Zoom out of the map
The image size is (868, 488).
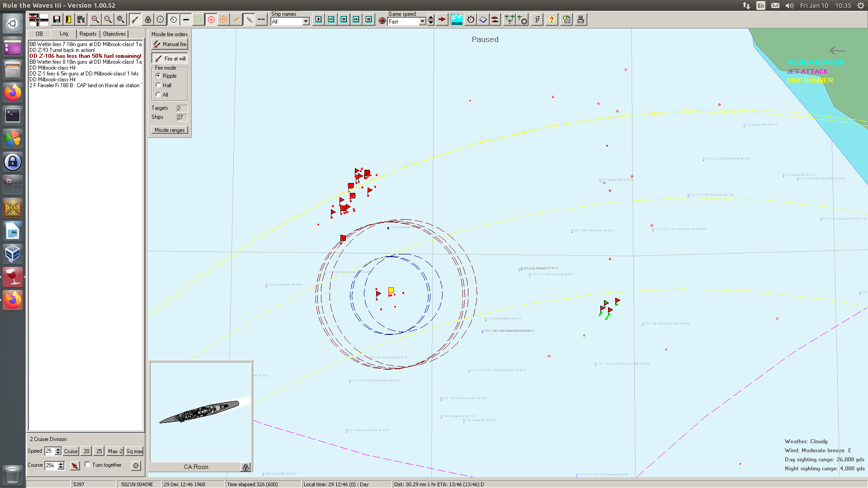pos(108,19)
